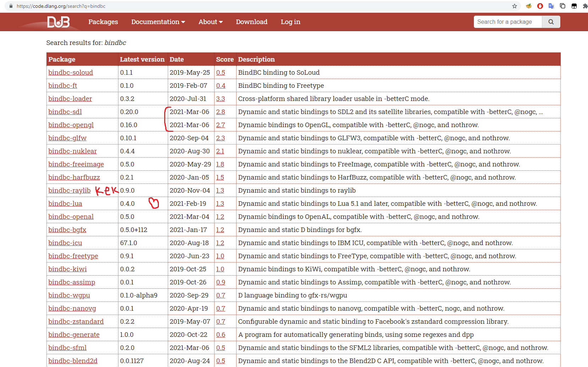Image resolution: width=588 pixels, height=367 pixels.
Task: Open the bindbc-assimp package link
Action: coord(72,282)
